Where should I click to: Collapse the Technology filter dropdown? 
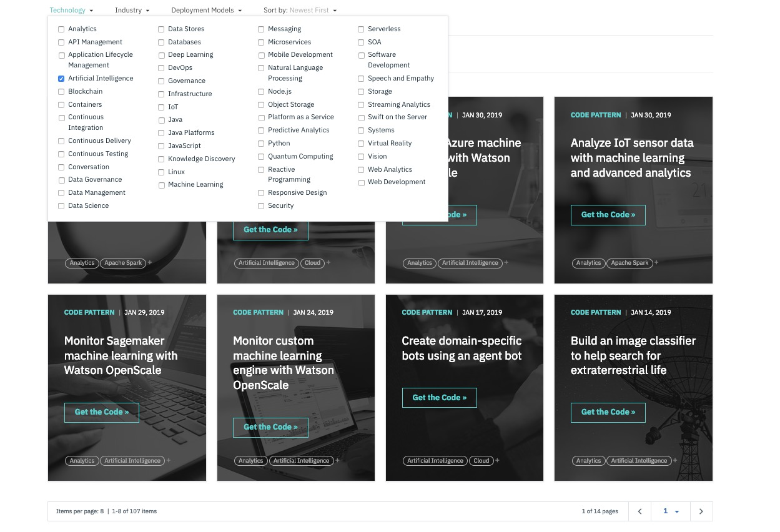tap(71, 10)
